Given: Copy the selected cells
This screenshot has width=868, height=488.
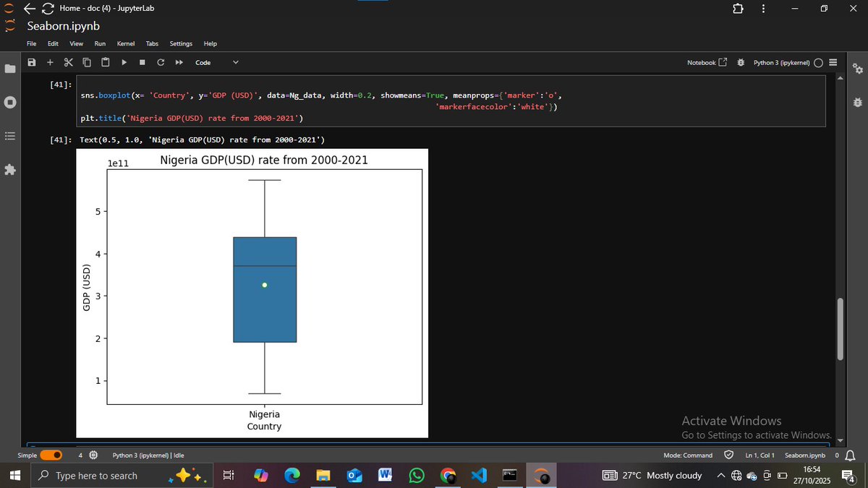Looking at the screenshot, I should click(86, 62).
